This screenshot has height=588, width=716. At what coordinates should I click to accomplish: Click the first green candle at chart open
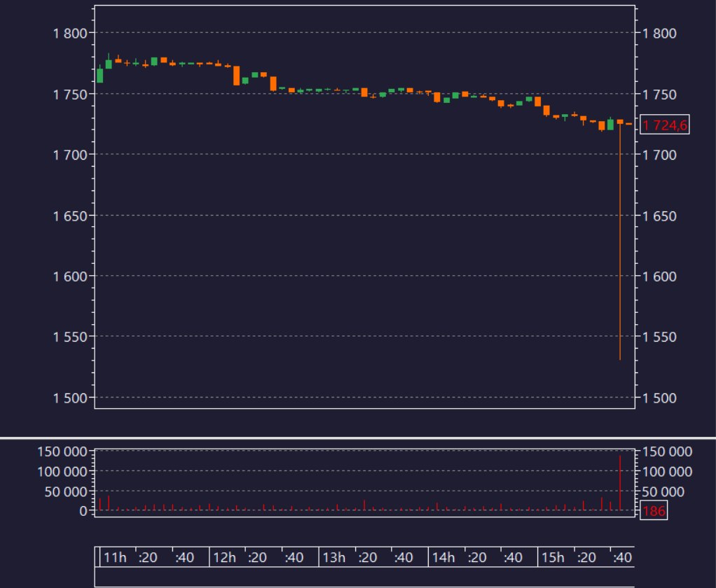(x=100, y=75)
